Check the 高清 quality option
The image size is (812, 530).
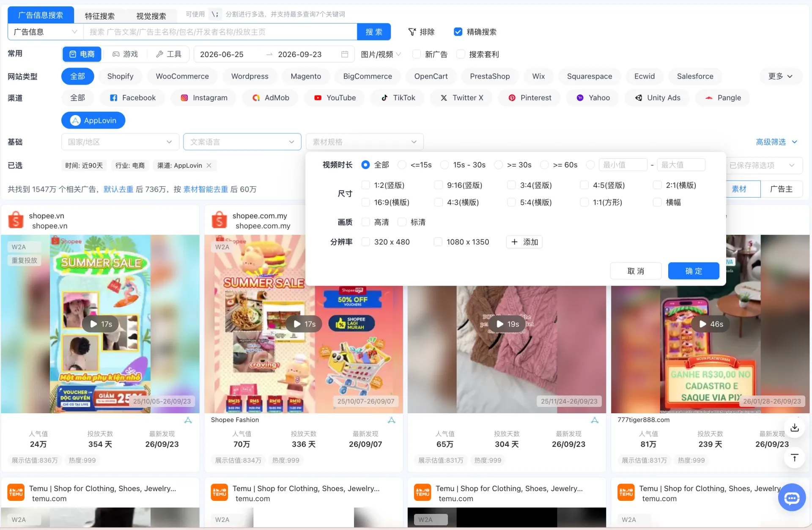point(366,222)
